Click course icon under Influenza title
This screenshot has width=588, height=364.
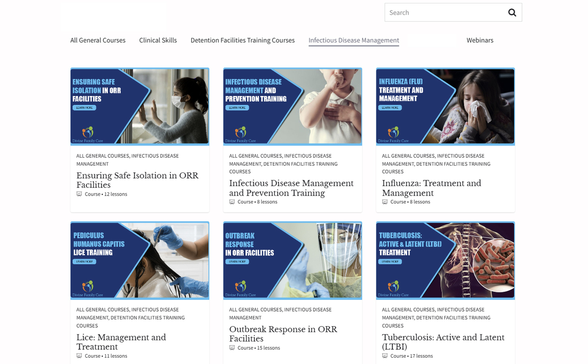click(385, 202)
